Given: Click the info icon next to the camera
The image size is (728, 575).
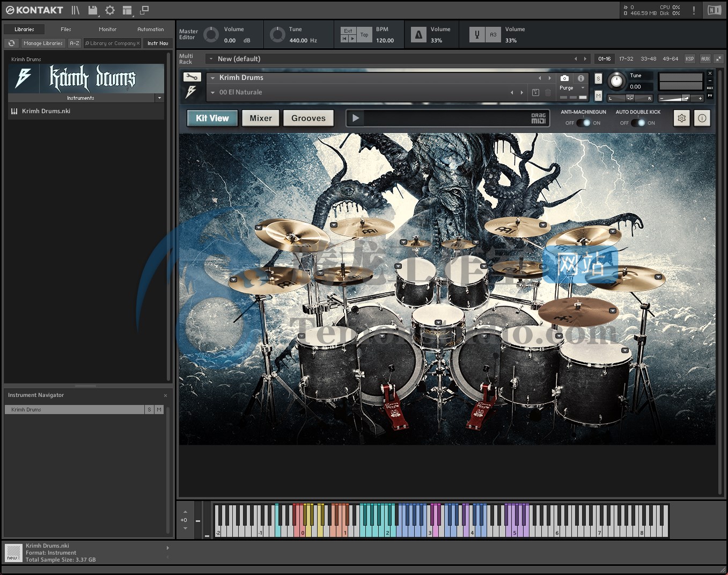Looking at the screenshot, I should click(580, 78).
